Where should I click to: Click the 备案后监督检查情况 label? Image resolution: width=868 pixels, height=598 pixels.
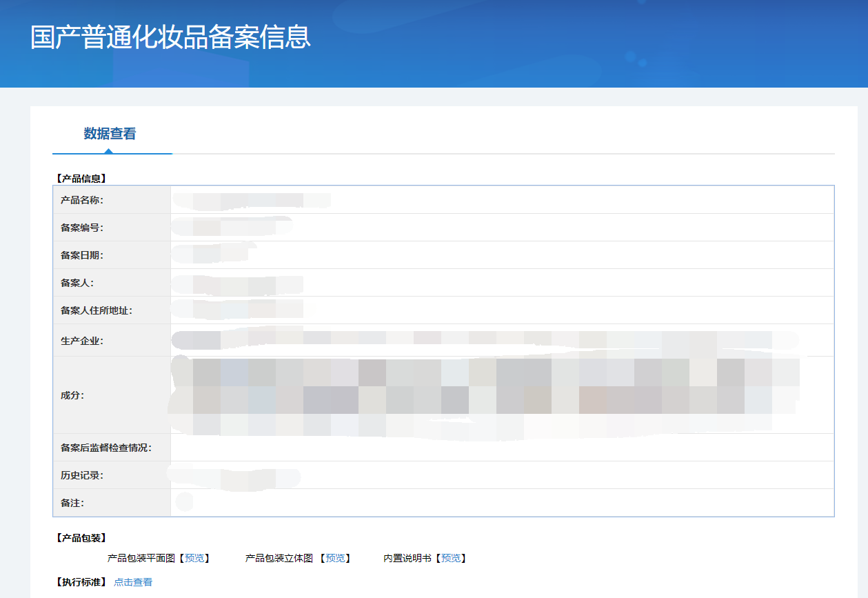[105, 448]
